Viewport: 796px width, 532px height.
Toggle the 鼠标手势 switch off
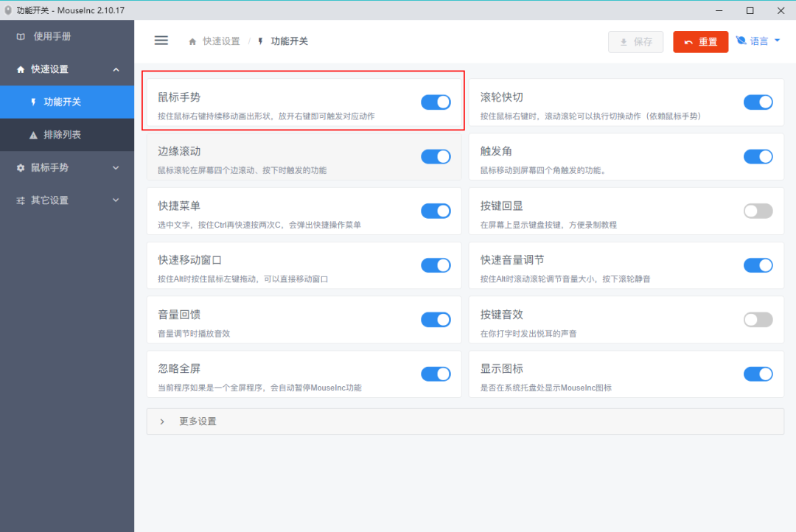[x=436, y=102]
